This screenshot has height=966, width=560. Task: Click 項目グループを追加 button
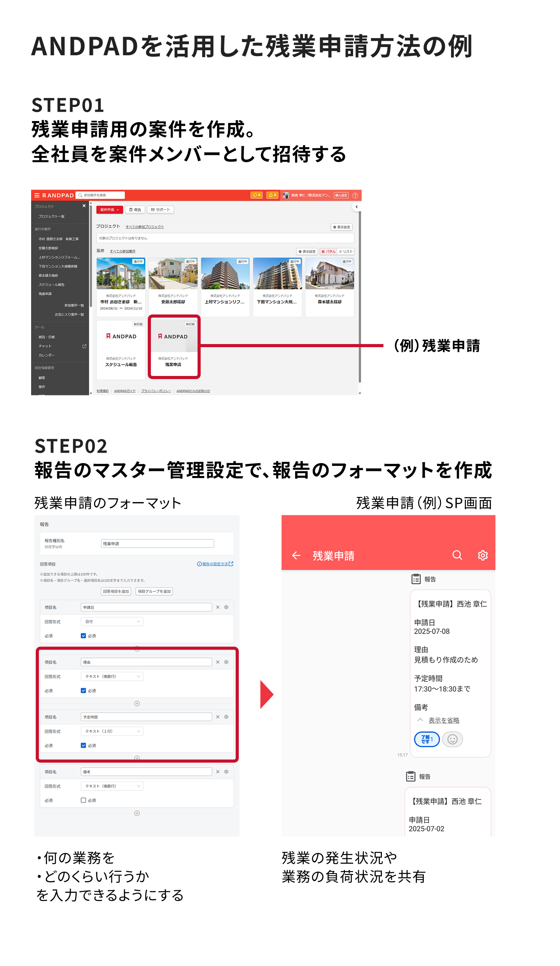click(x=154, y=592)
